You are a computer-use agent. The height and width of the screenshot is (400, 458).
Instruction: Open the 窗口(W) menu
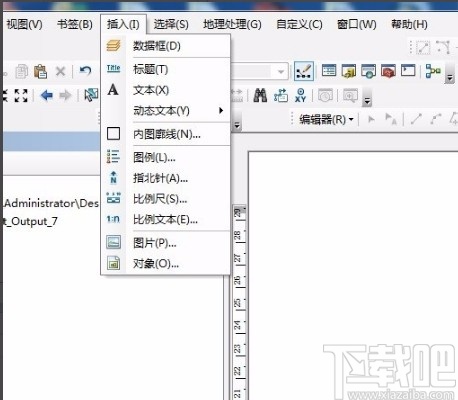point(357,24)
